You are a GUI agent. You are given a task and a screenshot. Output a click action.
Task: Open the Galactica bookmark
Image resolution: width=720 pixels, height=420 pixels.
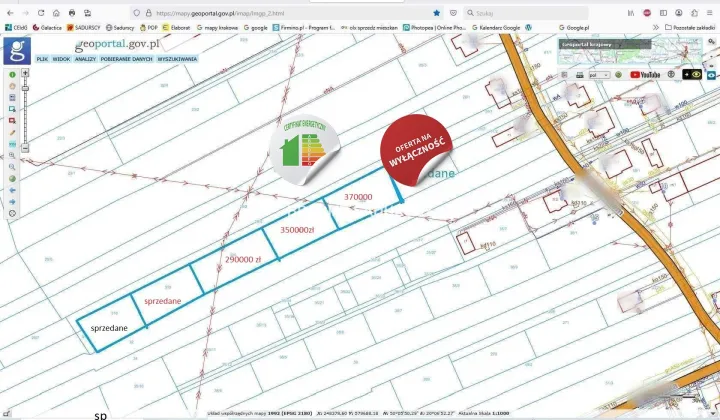pos(47,28)
